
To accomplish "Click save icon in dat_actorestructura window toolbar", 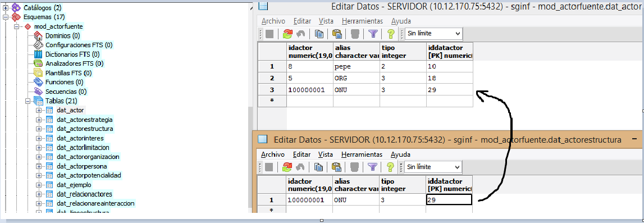I will click(x=269, y=167).
